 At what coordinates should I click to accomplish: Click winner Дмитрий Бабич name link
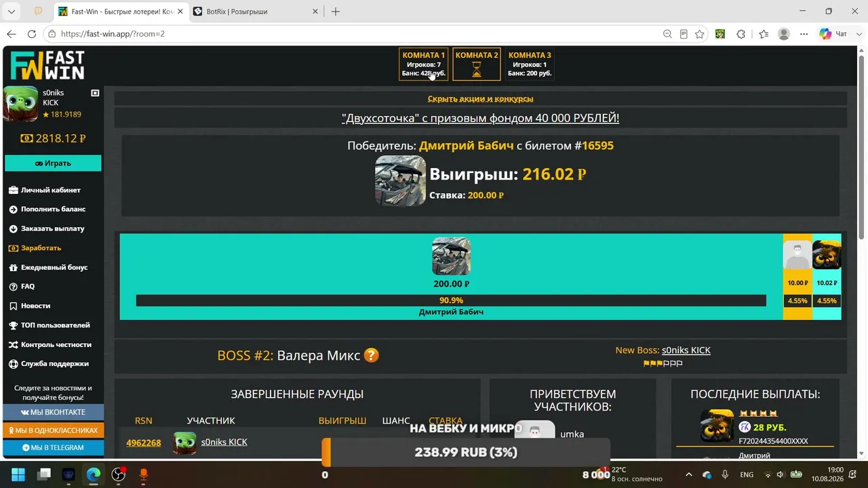coord(466,146)
